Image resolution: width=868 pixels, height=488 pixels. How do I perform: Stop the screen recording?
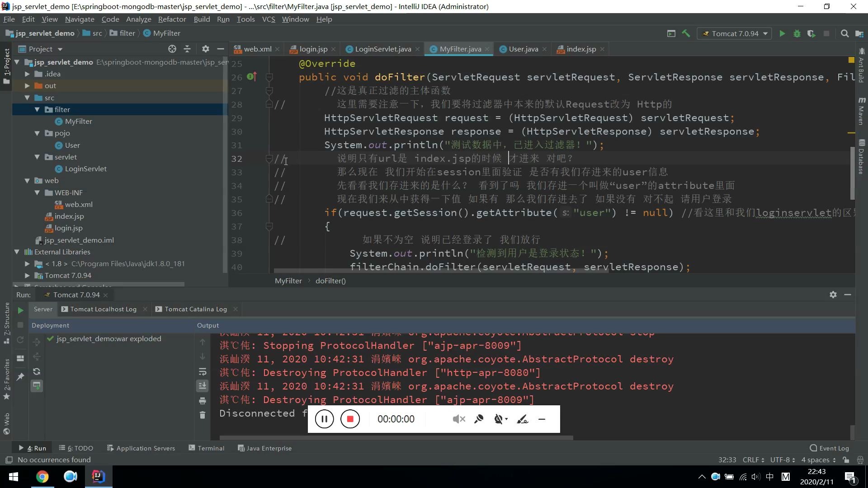tap(350, 419)
